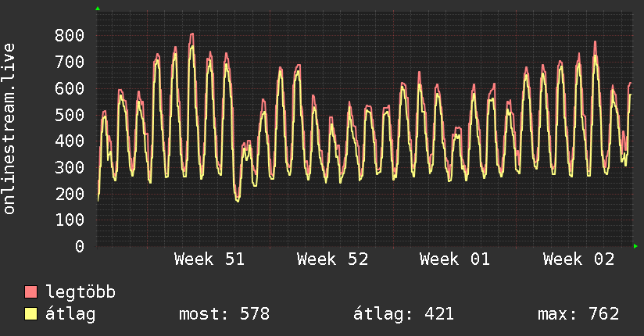Click the green arrow ending the x-axis
Image resolution: width=644 pixels, height=336 pixels.
click(x=635, y=246)
